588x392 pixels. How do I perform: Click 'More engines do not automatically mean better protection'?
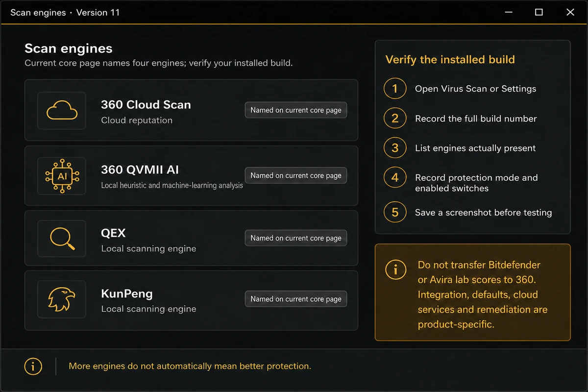pos(190,366)
